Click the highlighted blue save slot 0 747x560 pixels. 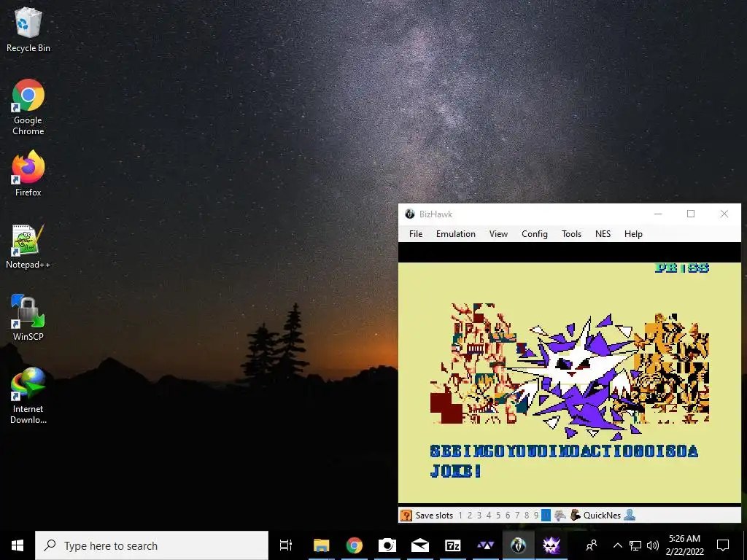(546, 516)
